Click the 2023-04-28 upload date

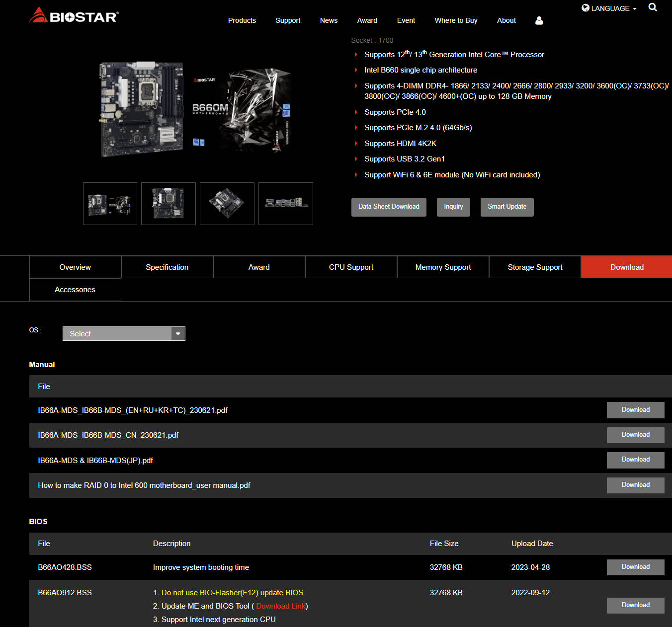(530, 567)
